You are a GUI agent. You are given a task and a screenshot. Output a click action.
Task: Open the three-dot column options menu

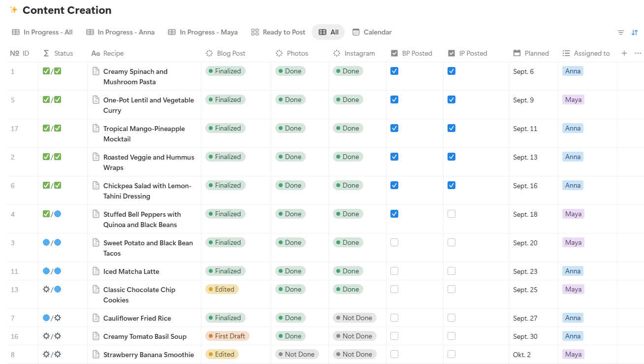pyautogui.click(x=638, y=53)
